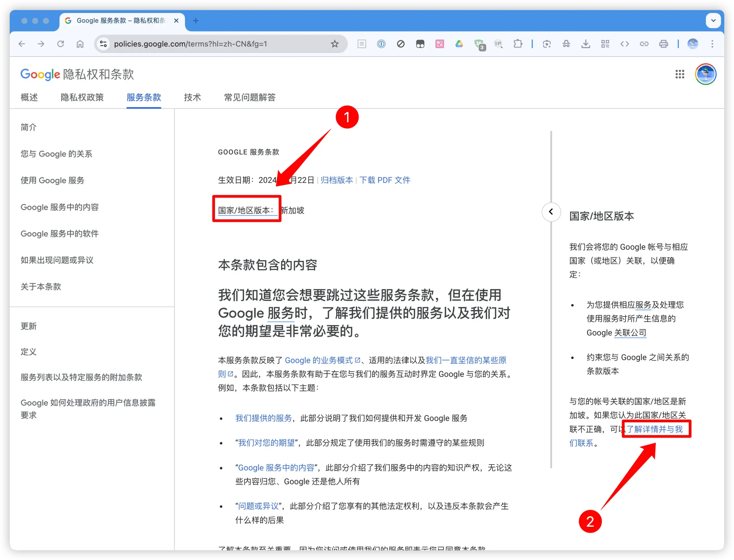Open sidebar item Google 服务中的内容
The height and width of the screenshot is (560, 734).
coord(60,207)
